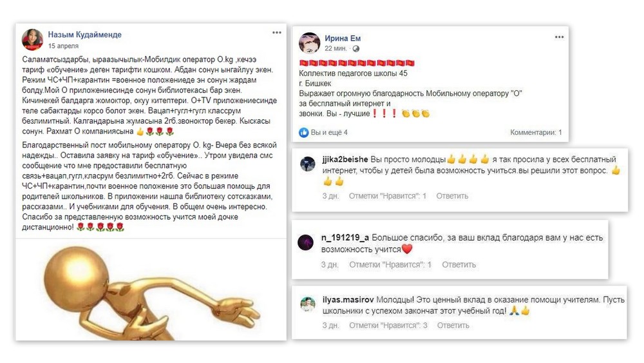View likes on ilyas.masirov comment

pos(388,325)
